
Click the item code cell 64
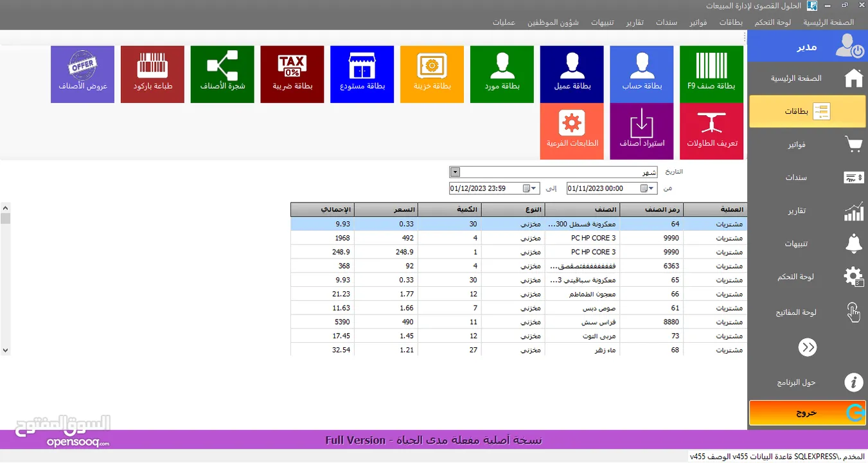point(651,224)
